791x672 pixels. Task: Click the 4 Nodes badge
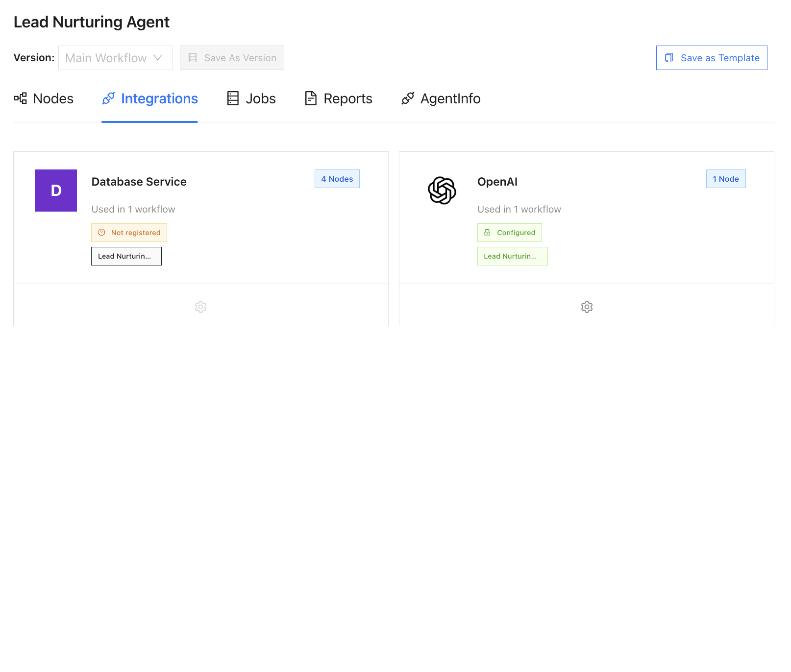(x=337, y=179)
